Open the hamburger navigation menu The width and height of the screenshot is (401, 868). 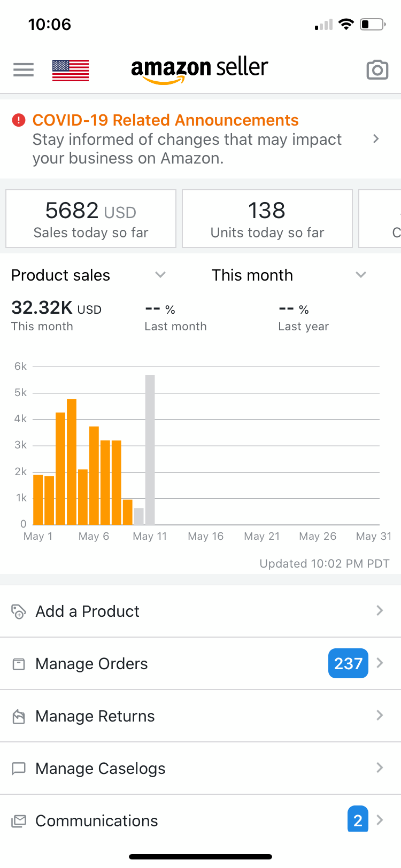24,69
